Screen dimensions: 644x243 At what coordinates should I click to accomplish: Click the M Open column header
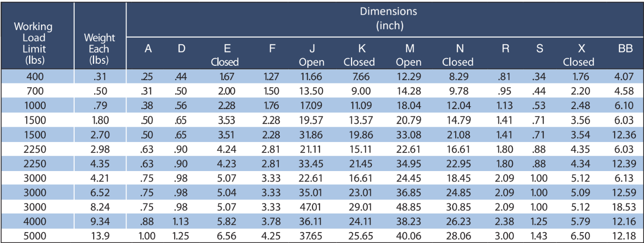409,55
